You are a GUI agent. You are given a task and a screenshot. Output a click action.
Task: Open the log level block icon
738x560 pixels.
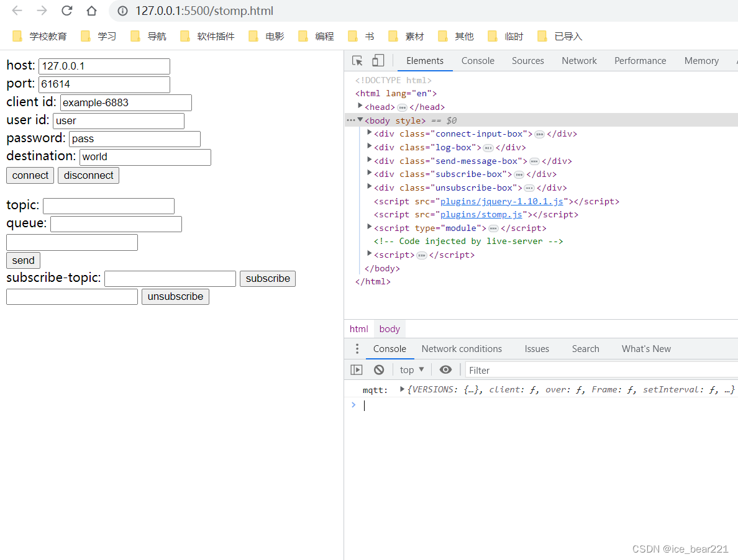pos(379,369)
